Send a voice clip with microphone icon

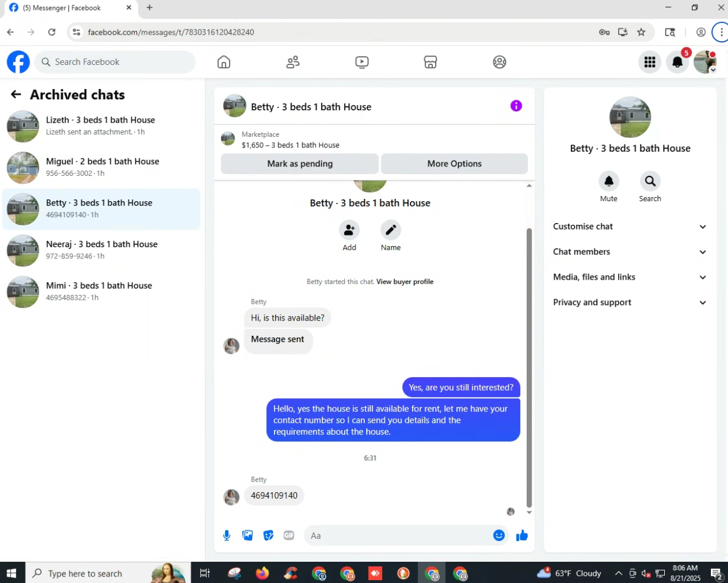pyautogui.click(x=227, y=535)
